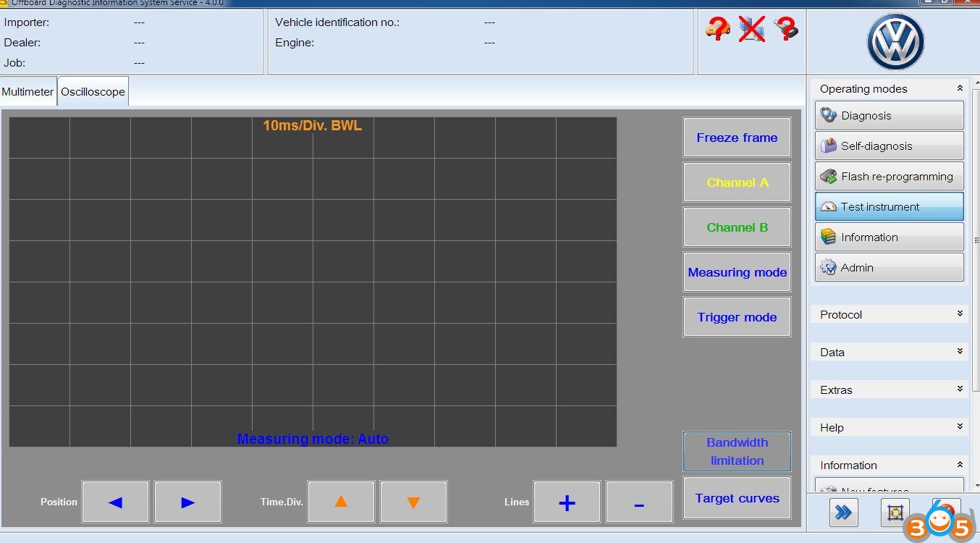Click the full-screen view icon button
Viewport: 980px width, 543px height.
[895, 513]
